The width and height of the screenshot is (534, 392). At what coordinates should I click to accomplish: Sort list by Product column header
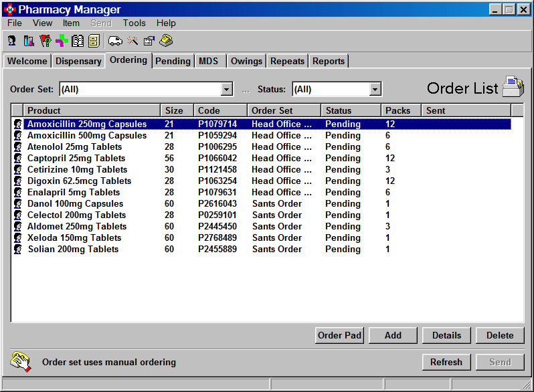click(x=92, y=110)
